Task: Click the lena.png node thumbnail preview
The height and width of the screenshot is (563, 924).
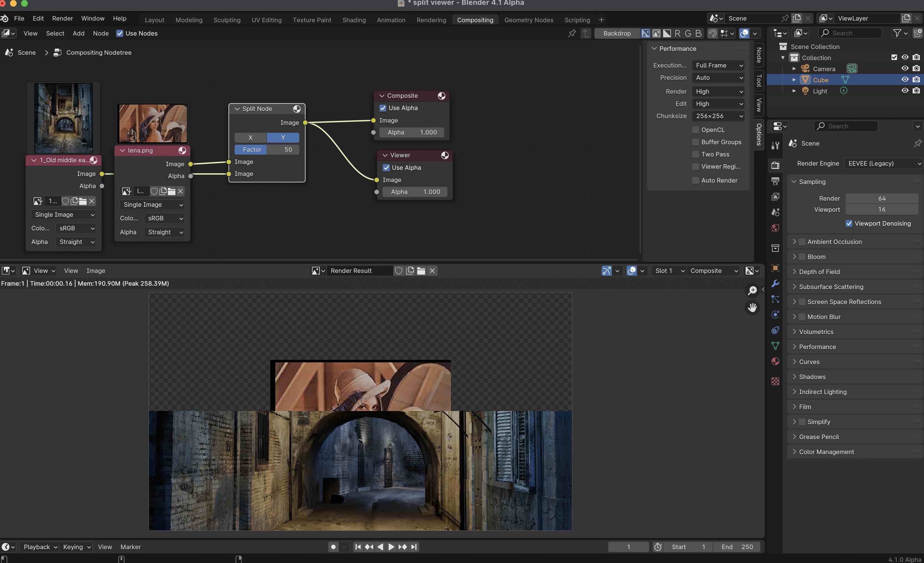Action: tap(153, 123)
